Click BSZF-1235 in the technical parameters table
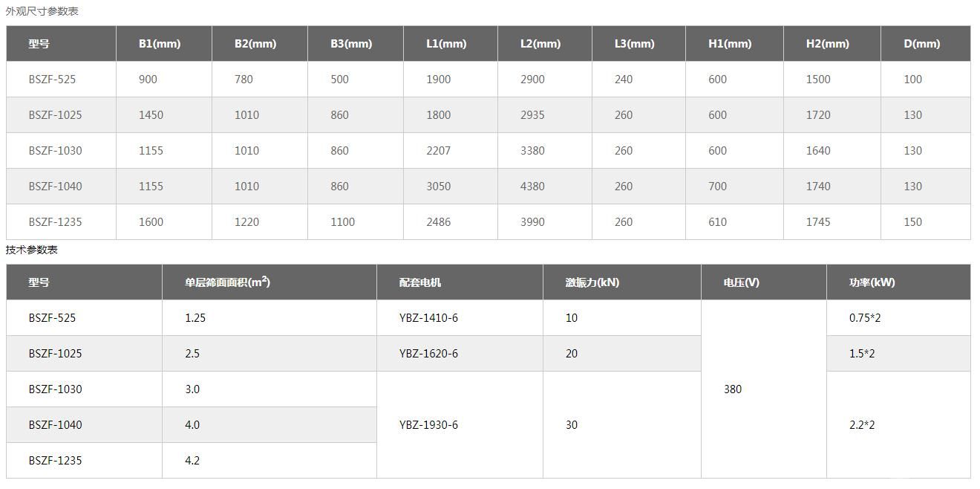 pyautogui.click(x=55, y=461)
